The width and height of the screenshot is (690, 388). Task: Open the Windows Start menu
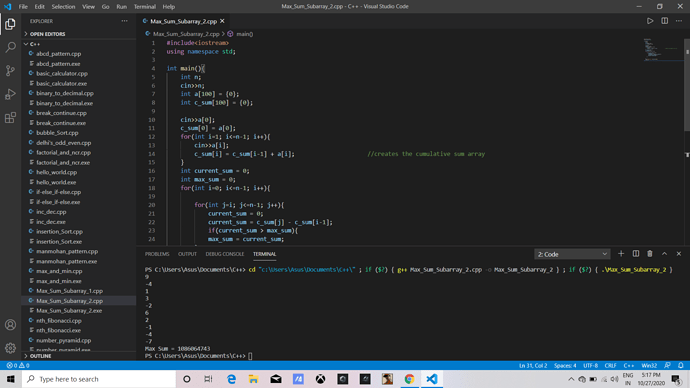[x=11, y=379]
